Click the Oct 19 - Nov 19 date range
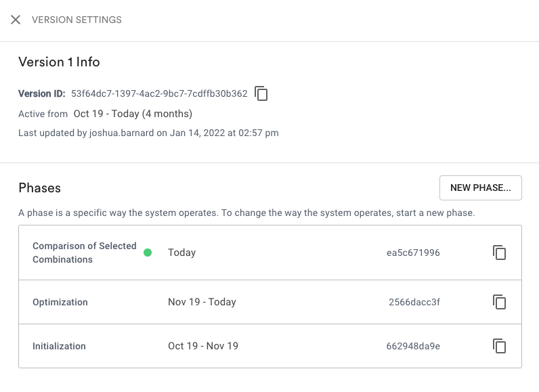This screenshot has height=392, width=539. pos(203,346)
